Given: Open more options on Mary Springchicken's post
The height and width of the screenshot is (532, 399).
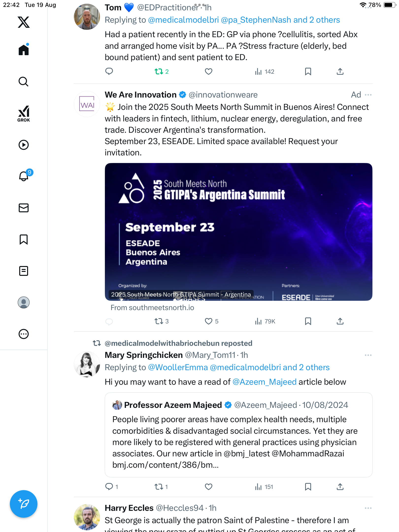Looking at the screenshot, I should 368,355.
